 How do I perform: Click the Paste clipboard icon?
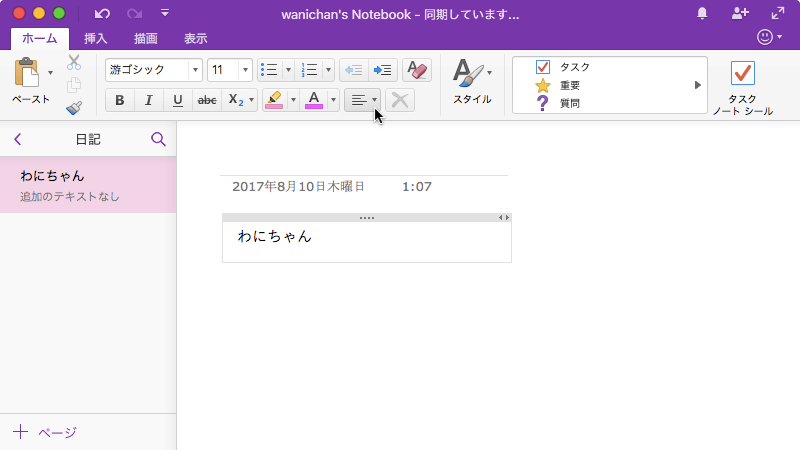pos(27,72)
